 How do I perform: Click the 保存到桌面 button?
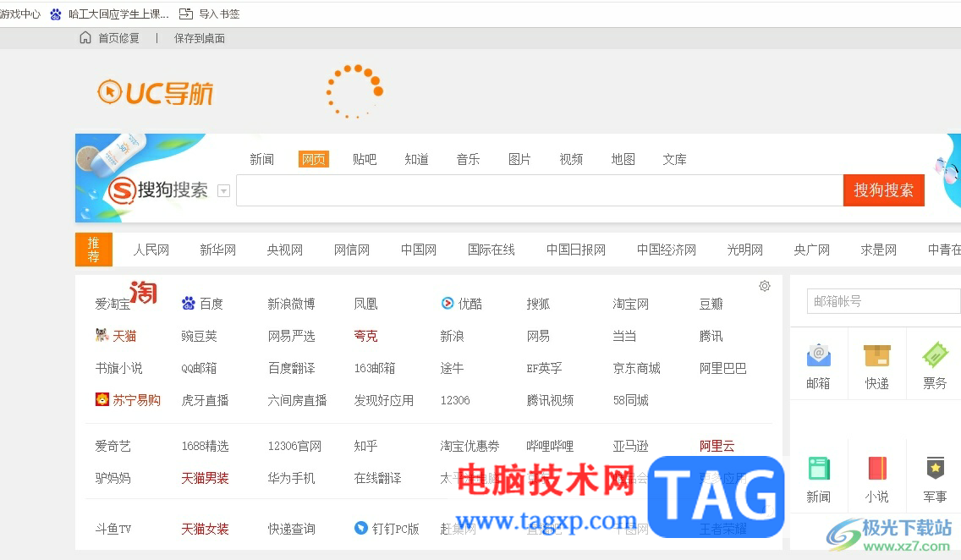(x=199, y=38)
